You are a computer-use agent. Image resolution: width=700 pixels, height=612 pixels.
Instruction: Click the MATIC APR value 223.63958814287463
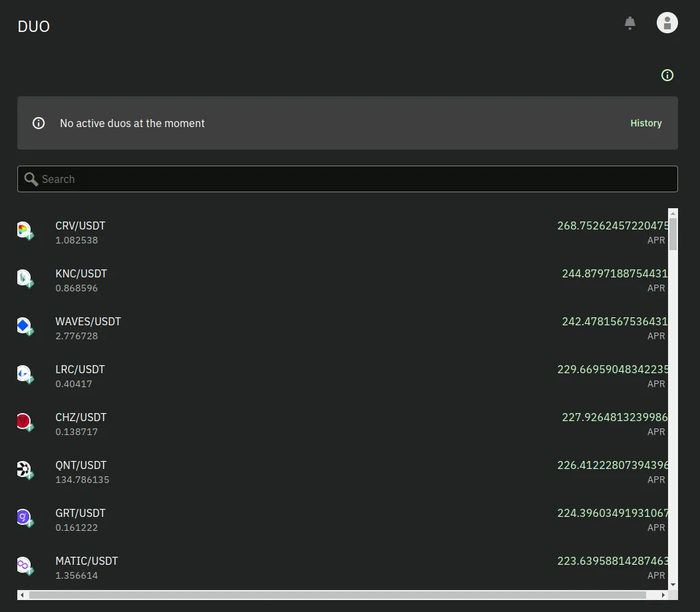pyautogui.click(x=612, y=561)
